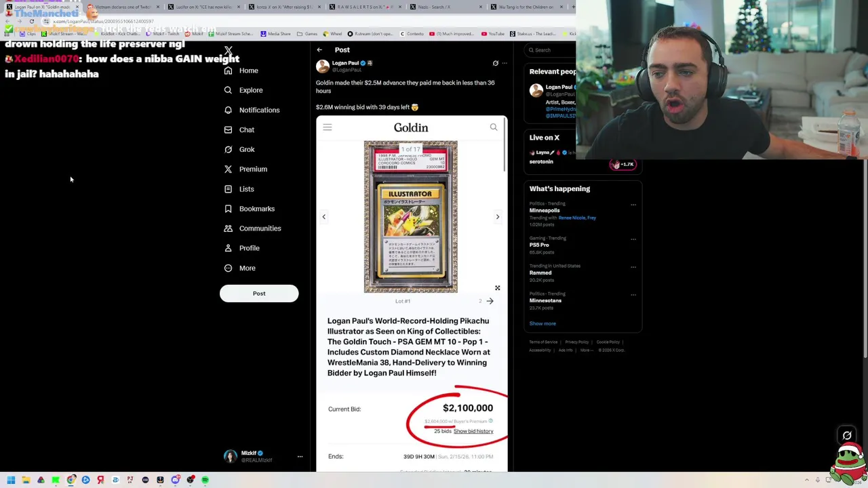Click the X logo in sidebar
This screenshot has height=488, width=868.
(x=229, y=50)
